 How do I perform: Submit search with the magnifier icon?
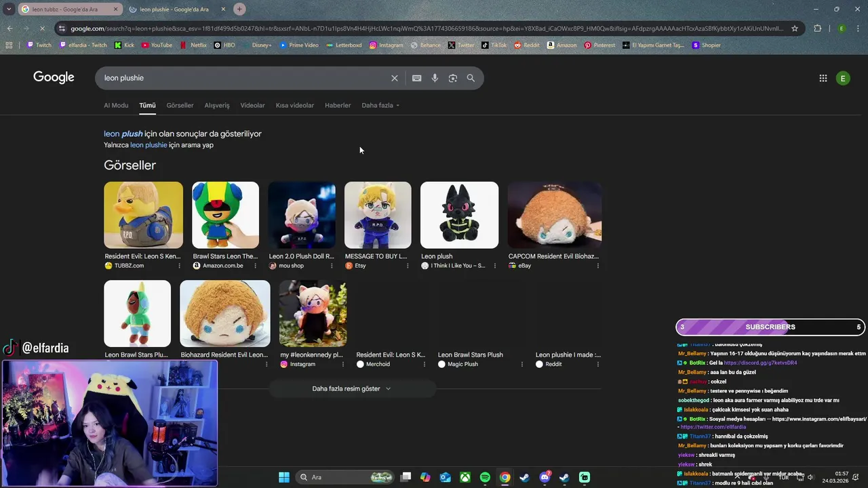click(x=471, y=78)
